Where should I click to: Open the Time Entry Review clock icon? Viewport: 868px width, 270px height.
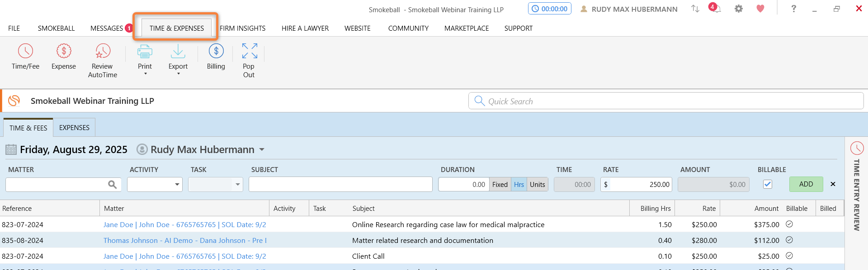pos(857,148)
